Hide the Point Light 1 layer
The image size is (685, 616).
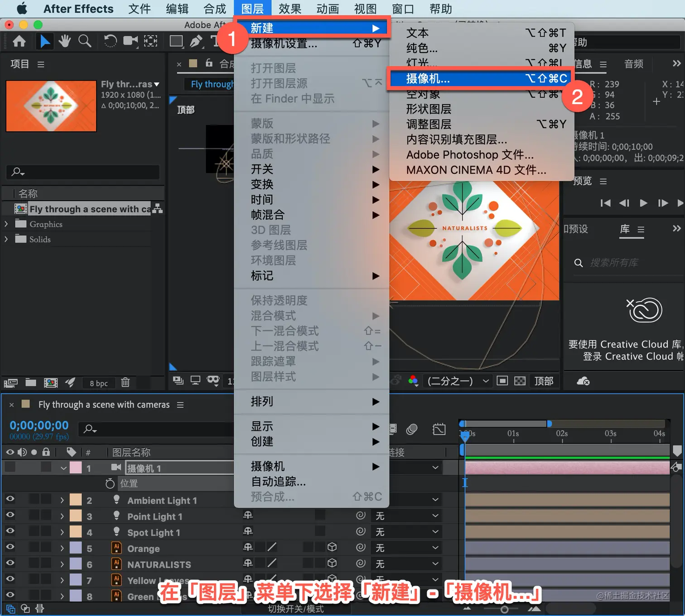(x=10, y=515)
